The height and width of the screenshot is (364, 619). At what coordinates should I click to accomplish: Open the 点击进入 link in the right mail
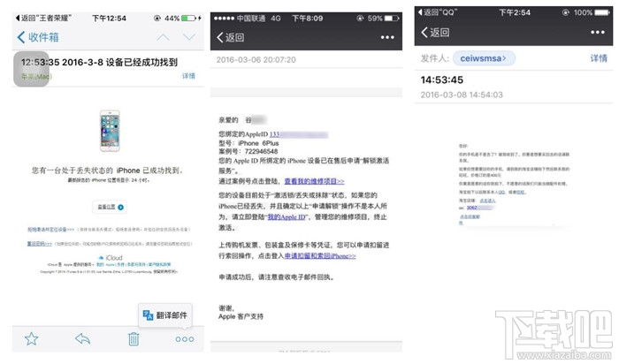click(x=487, y=201)
